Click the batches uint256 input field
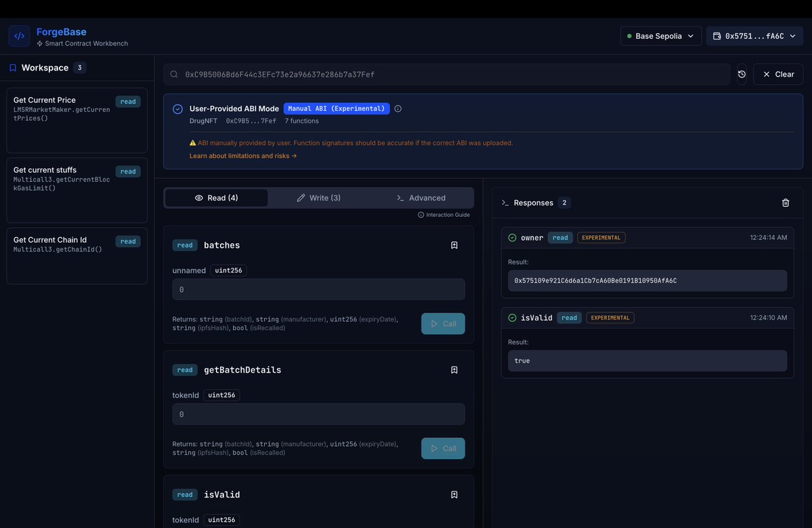Screen dimensions: 812x528 point(318,289)
